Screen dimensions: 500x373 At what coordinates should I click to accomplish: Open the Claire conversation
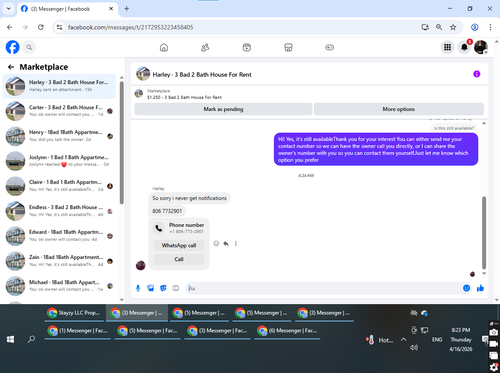coord(59,186)
